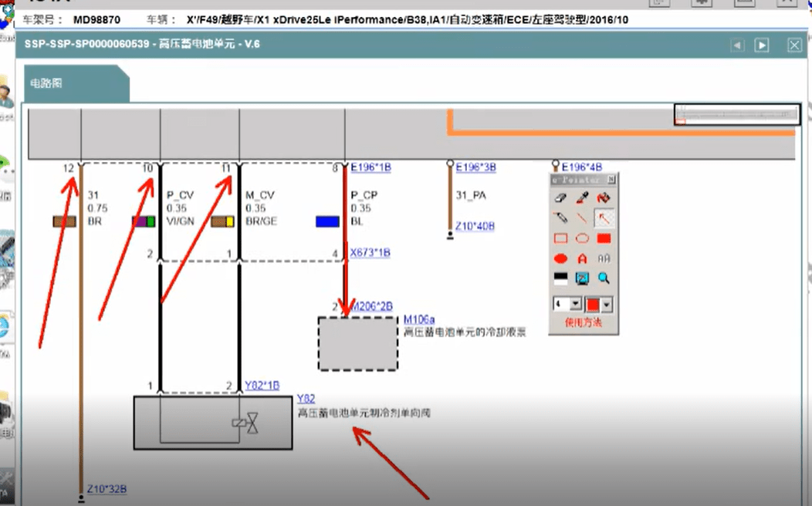Open the Y82 component link
Screen dimensions: 812x506
click(x=306, y=399)
